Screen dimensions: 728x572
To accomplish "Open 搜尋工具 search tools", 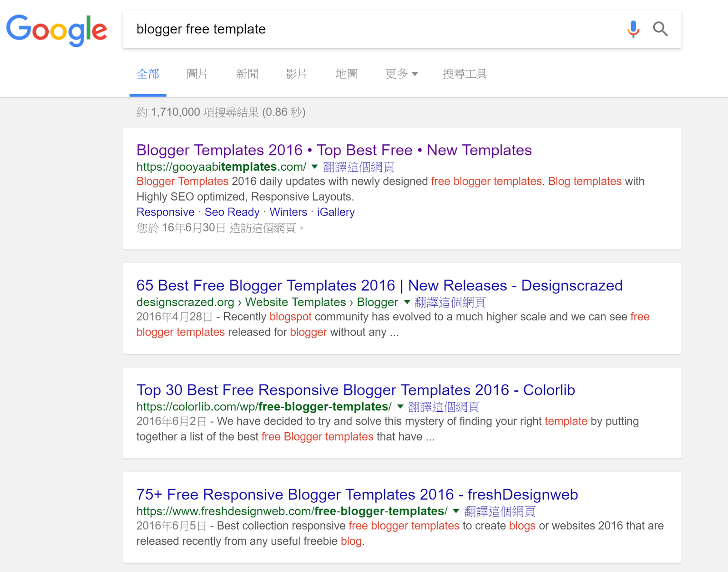I will (x=465, y=74).
